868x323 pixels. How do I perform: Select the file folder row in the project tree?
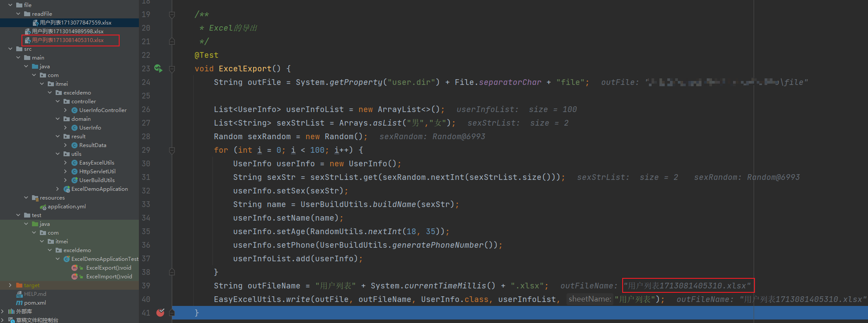pos(69,5)
